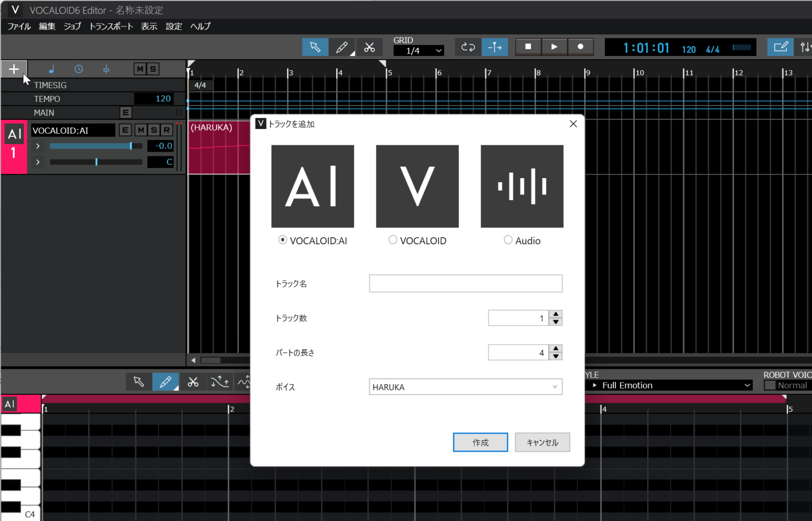This screenshot has width=812, height=521.
Task: Mute the VOCALOID:AI track with its M button
Action: click(140, 130)
